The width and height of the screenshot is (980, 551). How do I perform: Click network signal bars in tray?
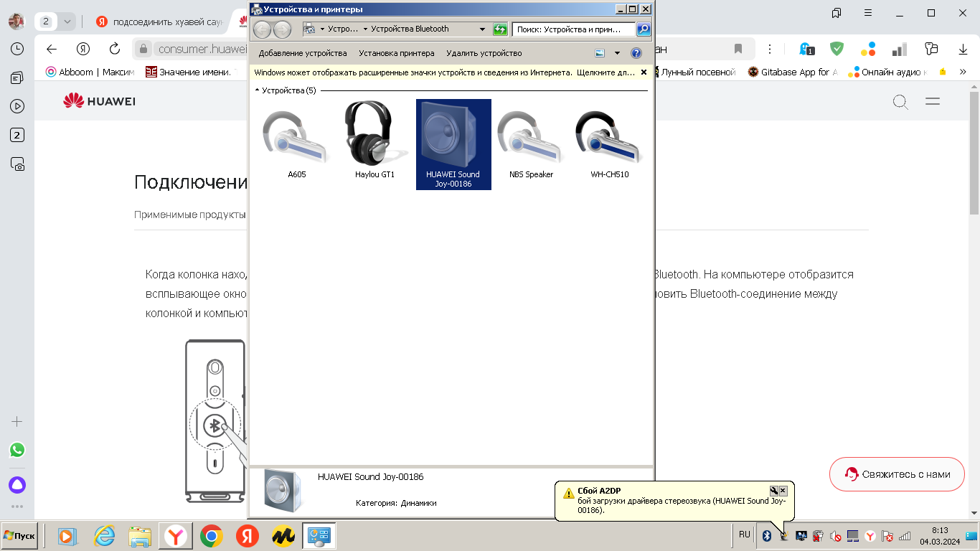click(905, 536)
